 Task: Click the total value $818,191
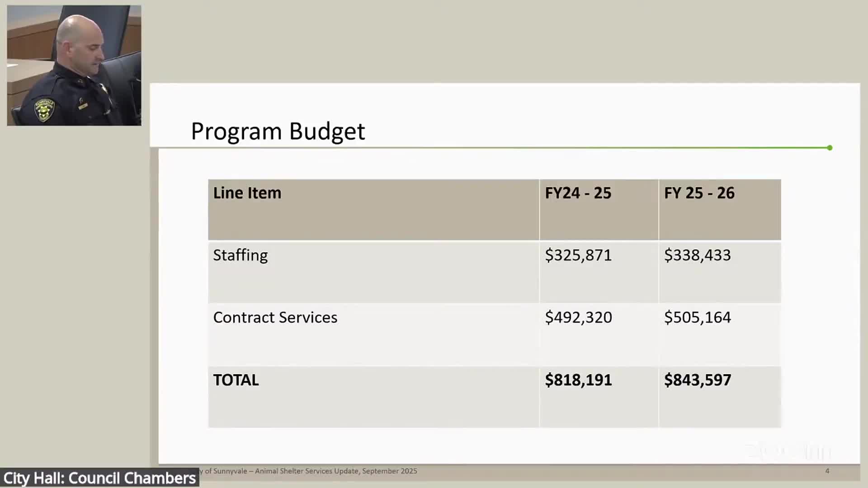(x=578, y=380)
